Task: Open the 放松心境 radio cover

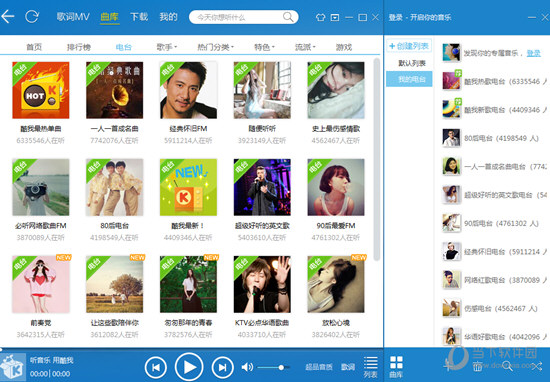Action: click(x=336, y=284)
